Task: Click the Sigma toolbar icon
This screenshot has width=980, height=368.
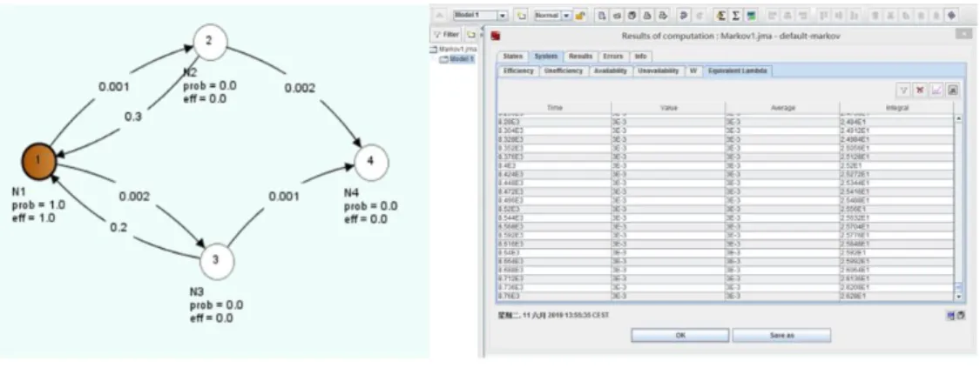Action: pos(735,16)
